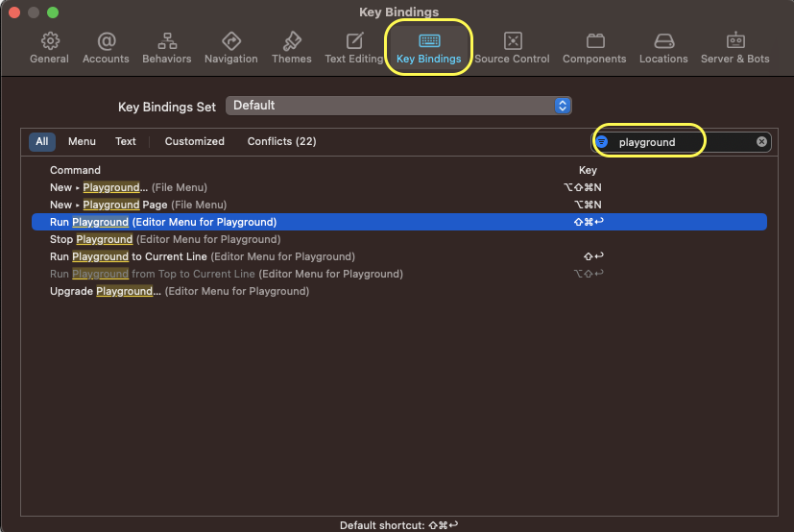Clear the playground search text
Screen dimensions: 794x532
[x=761, y=142]
